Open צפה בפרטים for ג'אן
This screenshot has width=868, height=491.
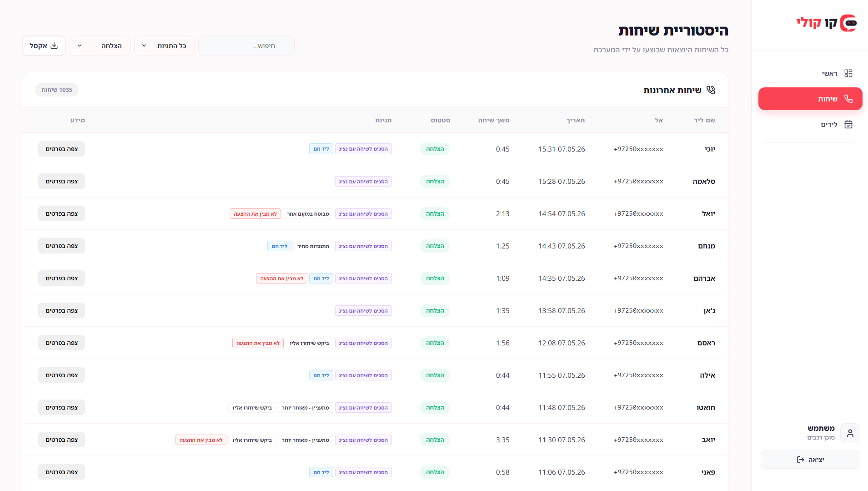click(61, 310)
